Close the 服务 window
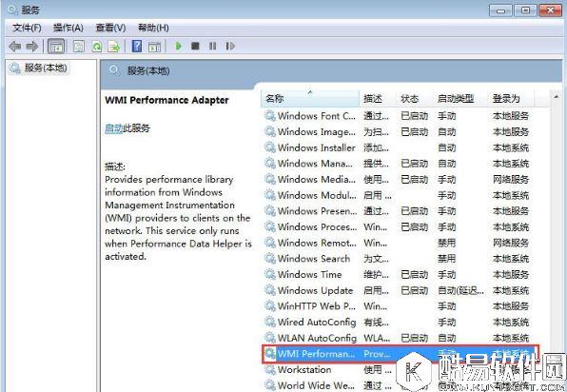This screenshot has width=567, height=392. [x=550, y=10]
